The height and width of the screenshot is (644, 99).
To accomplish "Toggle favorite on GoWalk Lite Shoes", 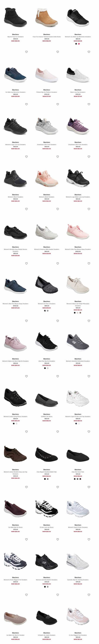I will pos(58,376).
